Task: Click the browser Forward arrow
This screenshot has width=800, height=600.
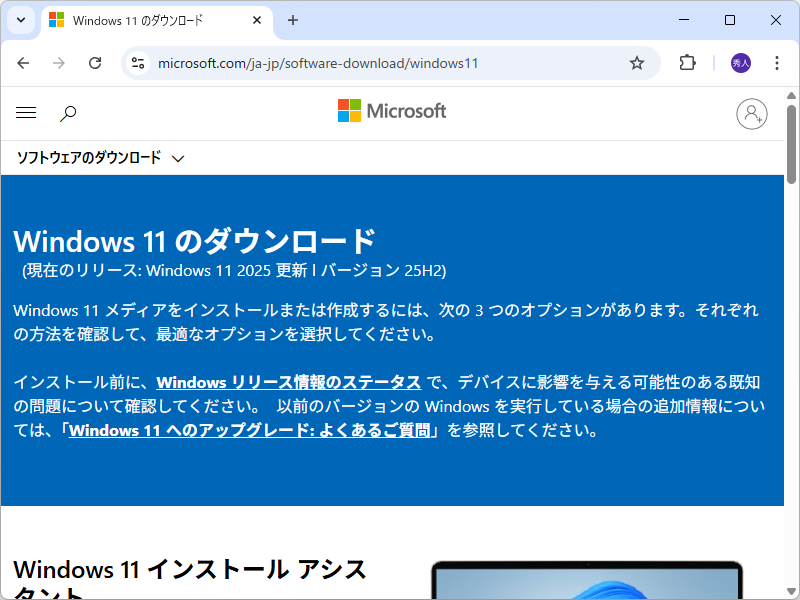Action: tap(59, 62)
